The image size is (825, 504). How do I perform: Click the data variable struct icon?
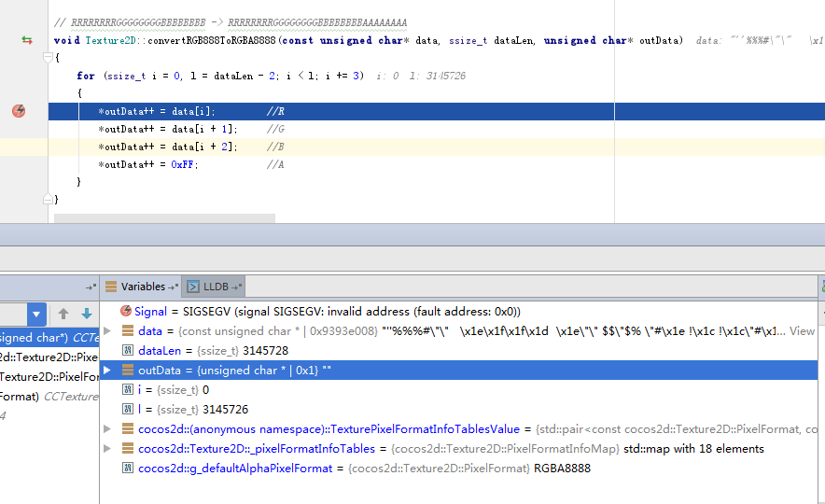[127, 331]
